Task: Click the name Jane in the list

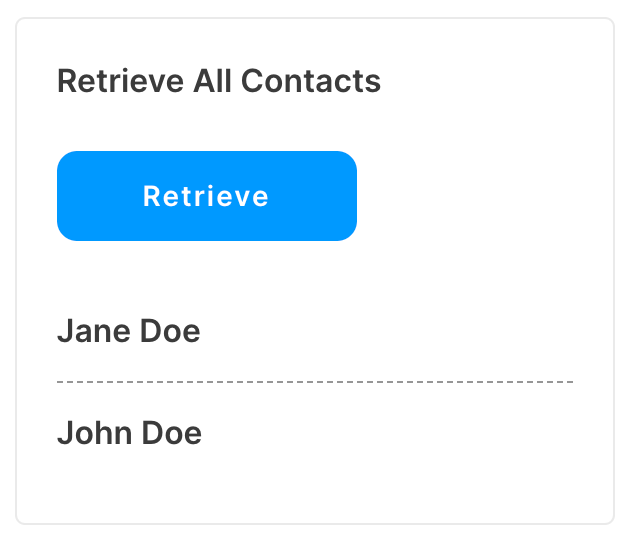Action: 94,331
